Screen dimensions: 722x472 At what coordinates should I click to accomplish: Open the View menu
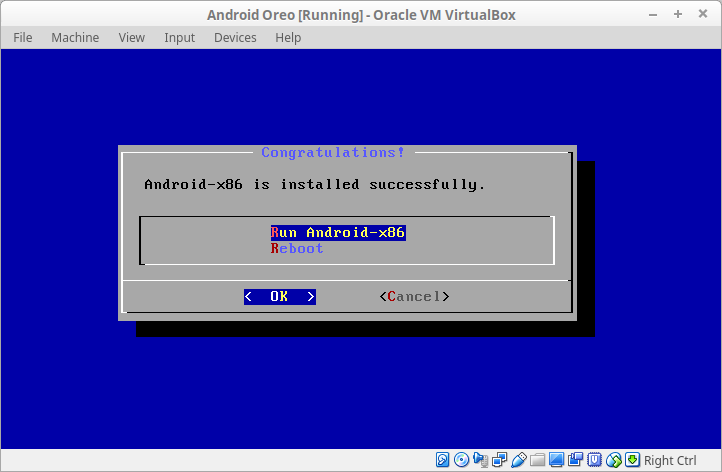pyautogui.click(x=132, y=37)
